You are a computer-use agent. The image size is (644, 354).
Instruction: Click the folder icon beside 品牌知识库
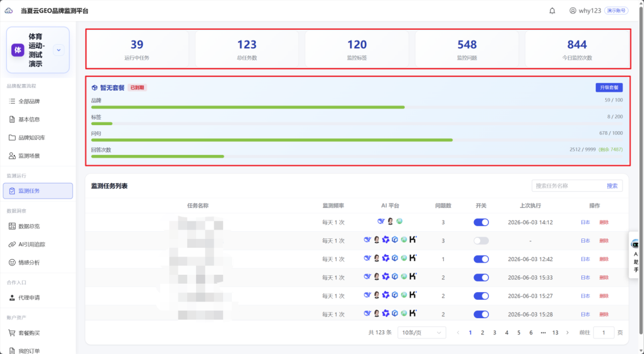[12, 138]
